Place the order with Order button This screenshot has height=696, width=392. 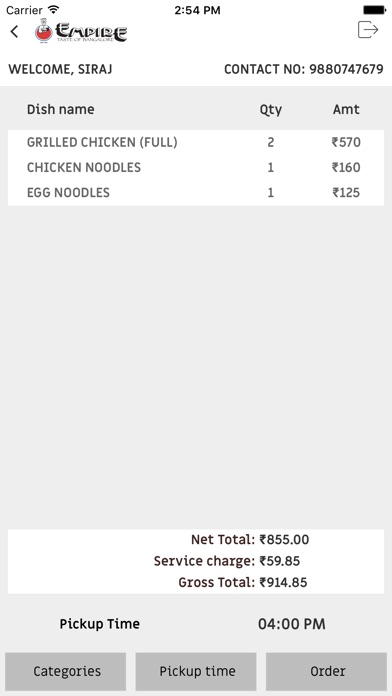point(326,671)
